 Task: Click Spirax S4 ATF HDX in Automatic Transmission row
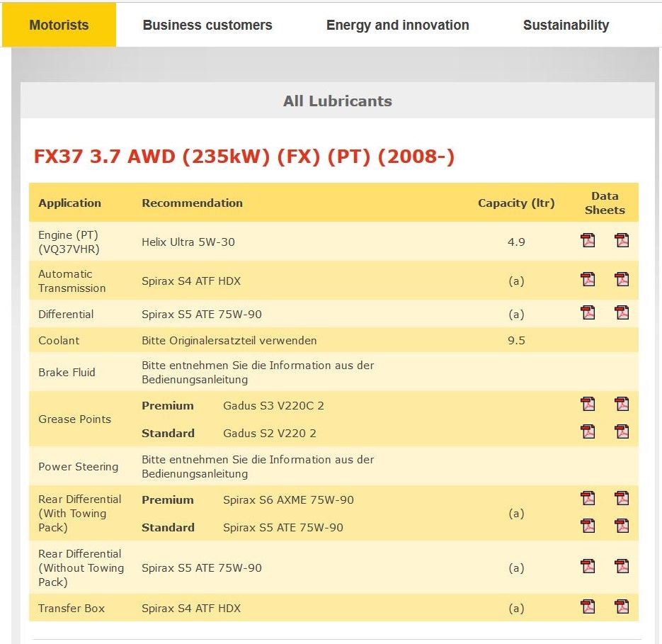191,281
